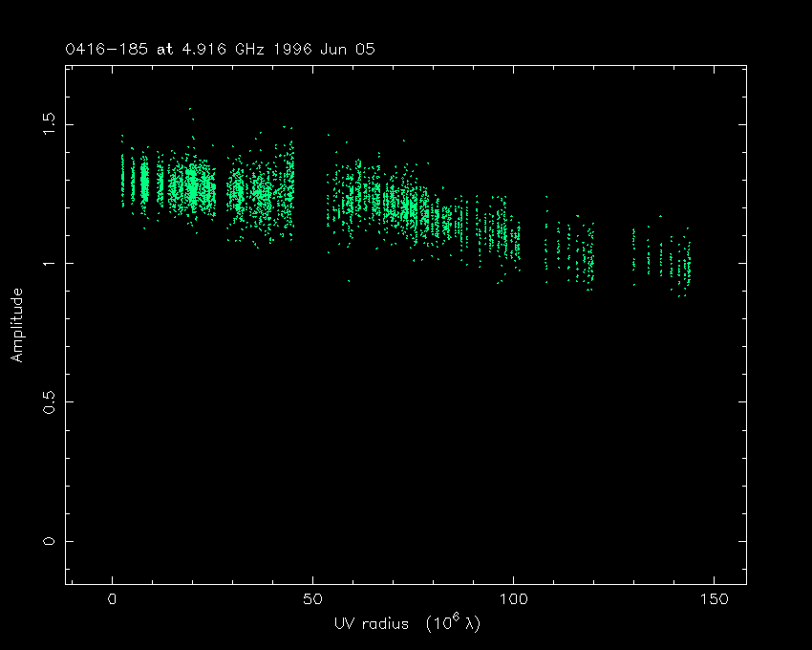
Task: Select the 'Amplitude' y-axis label
Action: coord(16,326)
